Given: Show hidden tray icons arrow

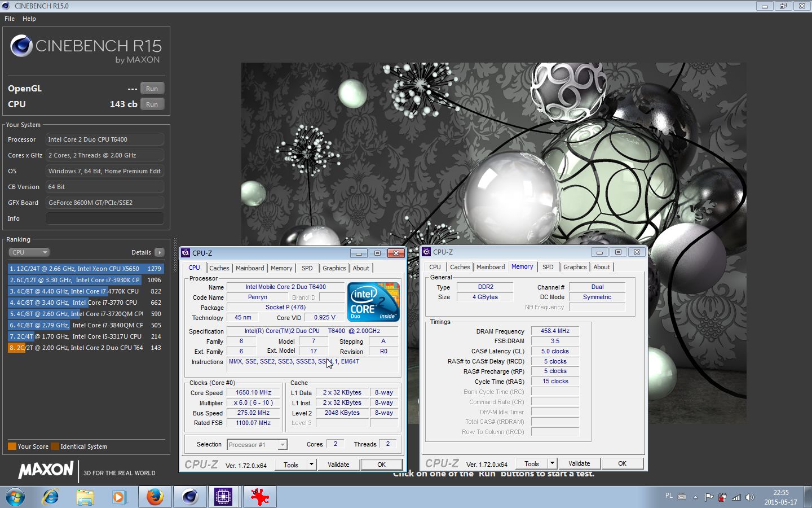Looking at the screenshot, I should pos(695,497).
